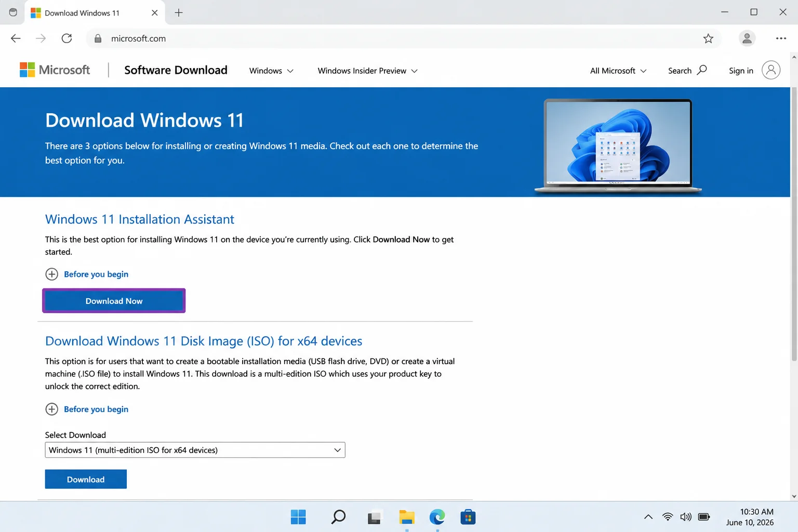Click Software Download heading link
Image resolution: width=798 pixels, height=532 pixels.
(x=176, y=70)
